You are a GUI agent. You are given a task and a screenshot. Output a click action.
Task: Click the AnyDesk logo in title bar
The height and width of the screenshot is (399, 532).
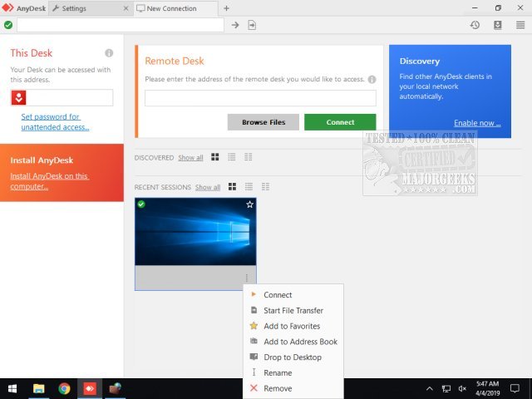point(7,7)
